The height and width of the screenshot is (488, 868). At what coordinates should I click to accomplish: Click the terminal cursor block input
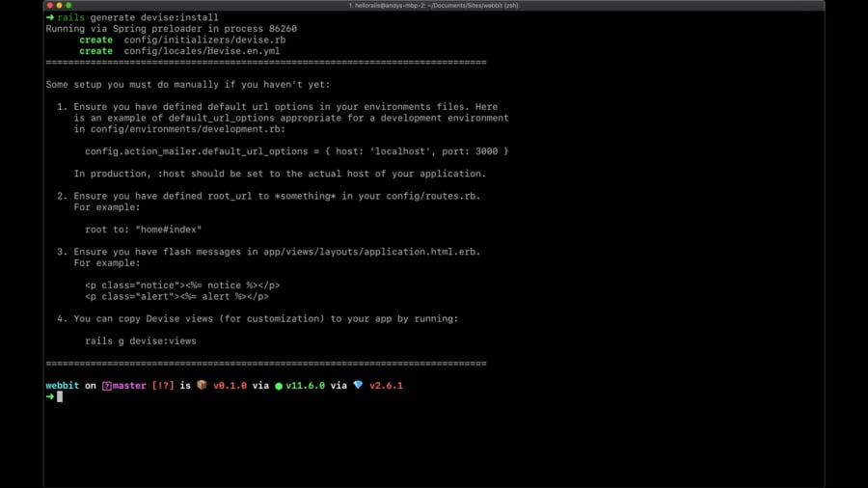tap(60, 396)
